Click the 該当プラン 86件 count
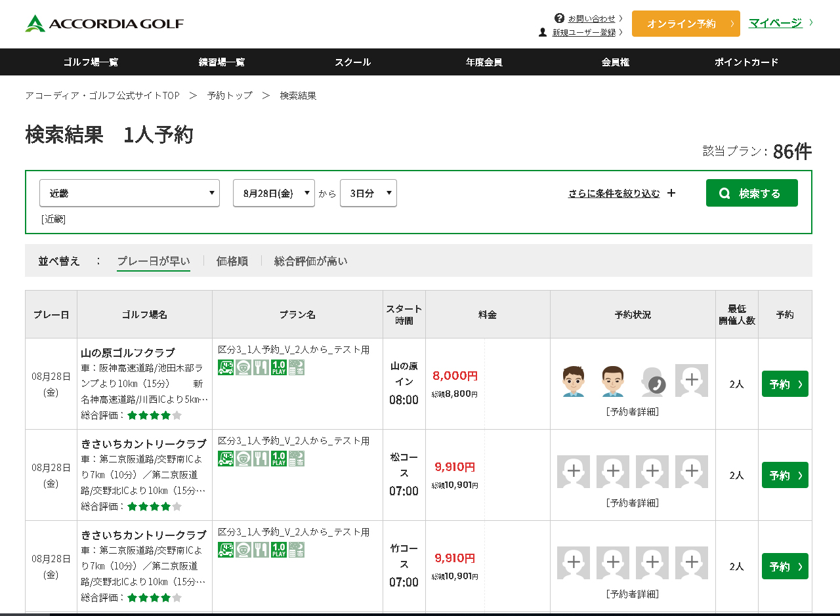 coord(757,151)
